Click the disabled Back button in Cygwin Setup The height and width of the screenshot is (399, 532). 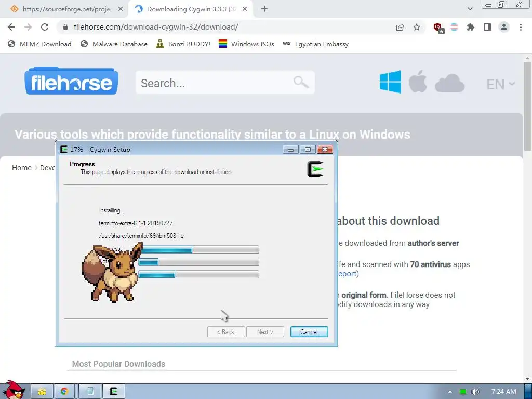point(226,332)
